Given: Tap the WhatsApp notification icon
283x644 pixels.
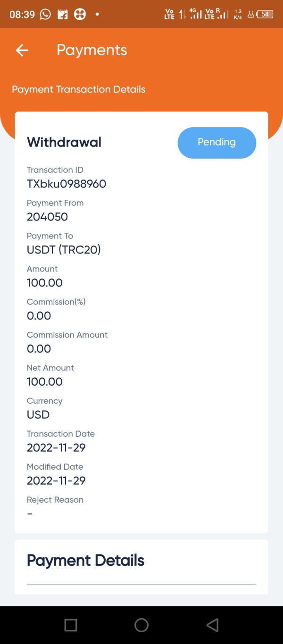Looking at the screenshot, I should tap(45, 14).
